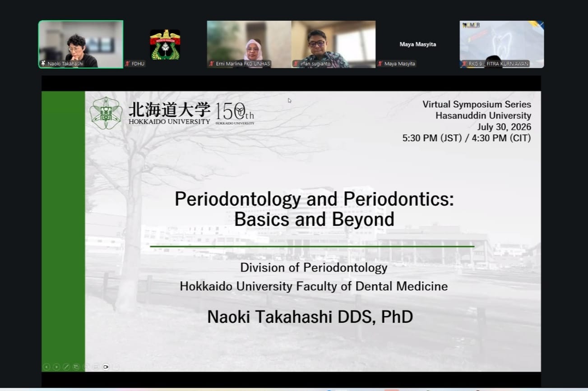The image size is (588, 391).
Task: Click muted mic icon beside Erni Marlina
Action: (212, 64)
